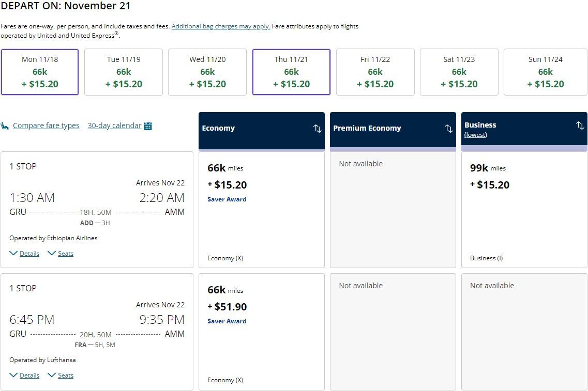Open the Additional bag charges may apply link

tap(221, 26)
